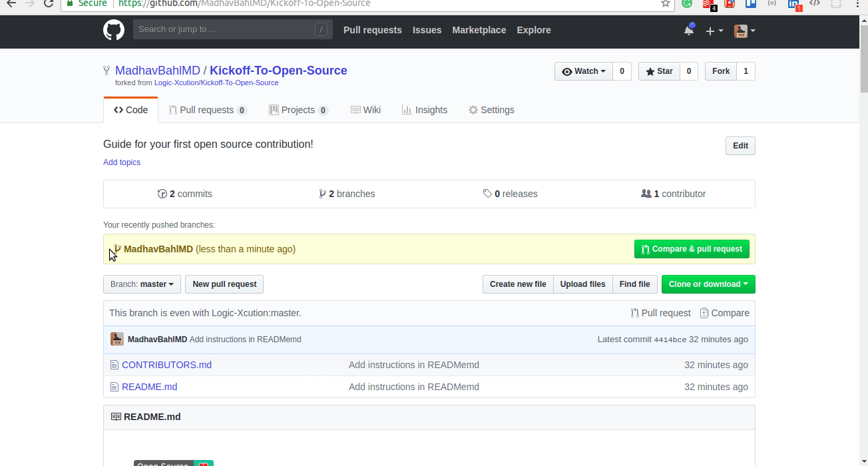Click Find file

tap(634, 284)
